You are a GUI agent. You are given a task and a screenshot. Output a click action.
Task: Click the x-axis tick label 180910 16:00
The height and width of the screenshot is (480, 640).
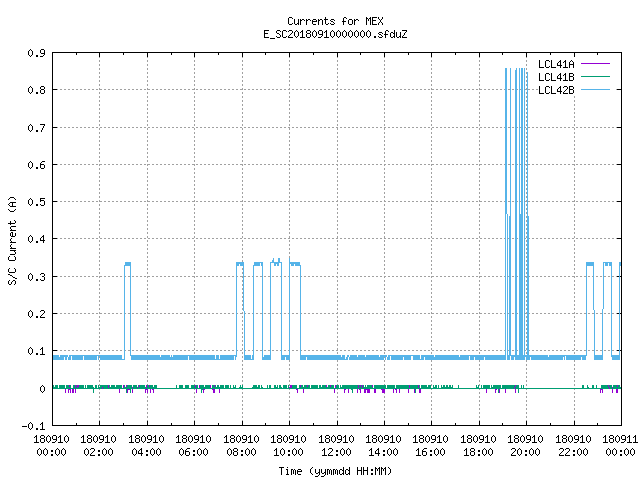[x=431, y=446]
